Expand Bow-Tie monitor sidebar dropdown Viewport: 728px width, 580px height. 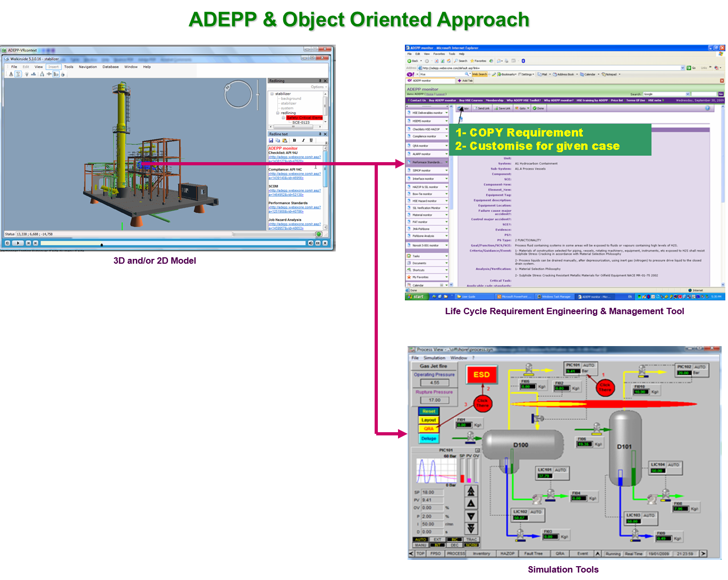[x=446, y=194]
